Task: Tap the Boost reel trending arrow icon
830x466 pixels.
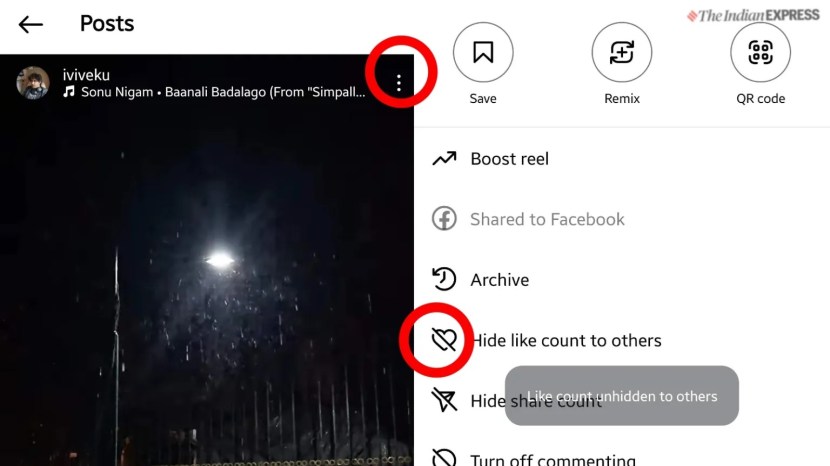Action: (444, 158)
